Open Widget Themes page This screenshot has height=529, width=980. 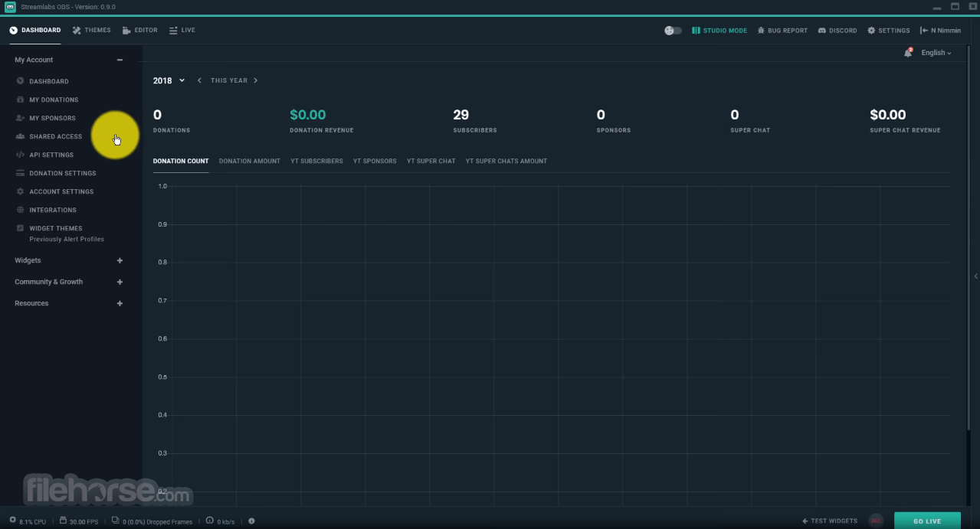pos(56,228)
